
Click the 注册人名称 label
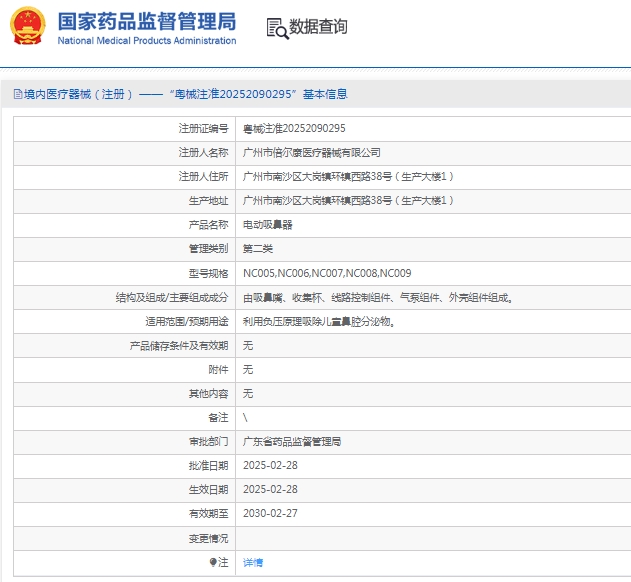click(x=204, y=153)
